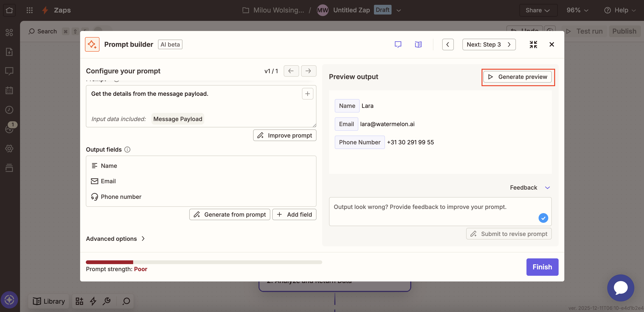The height and width of the screenshot is (312, 644).
Task: Open sidebar Settings gear icon
Action: [x=9, y=148]
